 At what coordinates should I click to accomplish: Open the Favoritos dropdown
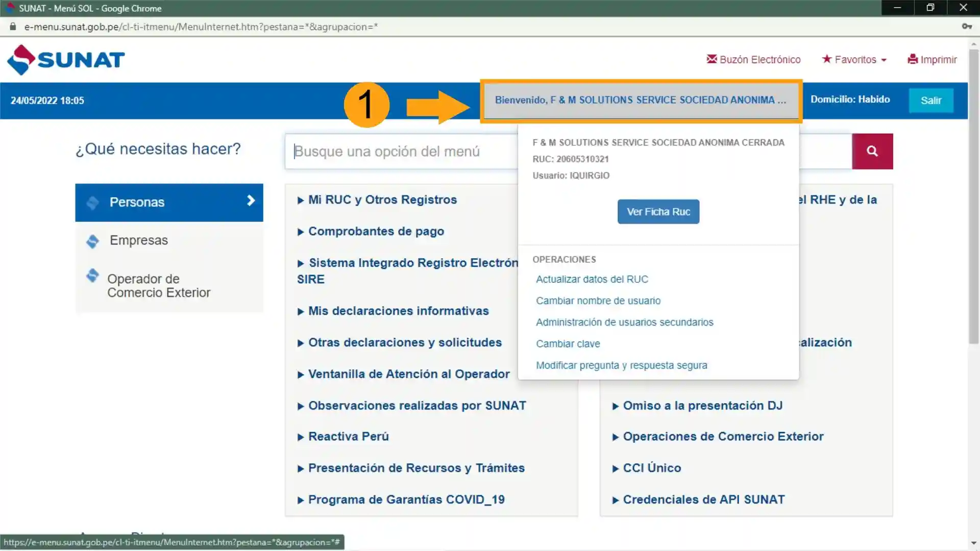pyautogui.click(x=854, y=59)
